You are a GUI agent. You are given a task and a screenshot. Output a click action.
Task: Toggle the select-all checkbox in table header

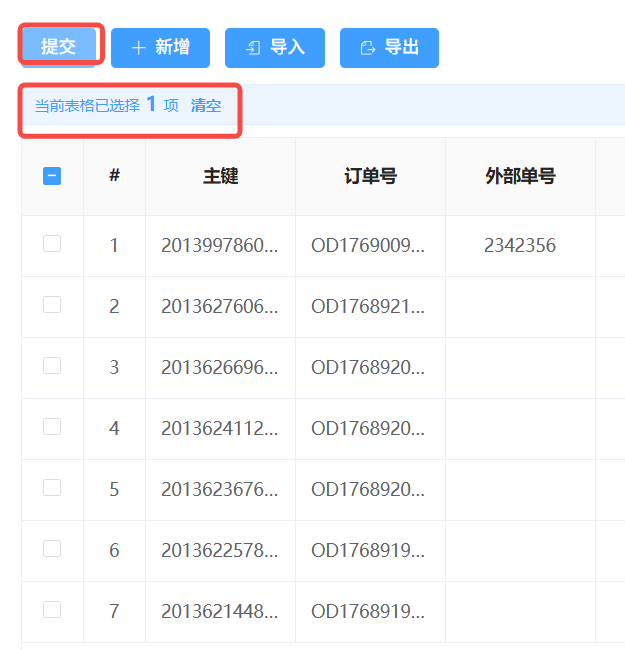(52, 176)
